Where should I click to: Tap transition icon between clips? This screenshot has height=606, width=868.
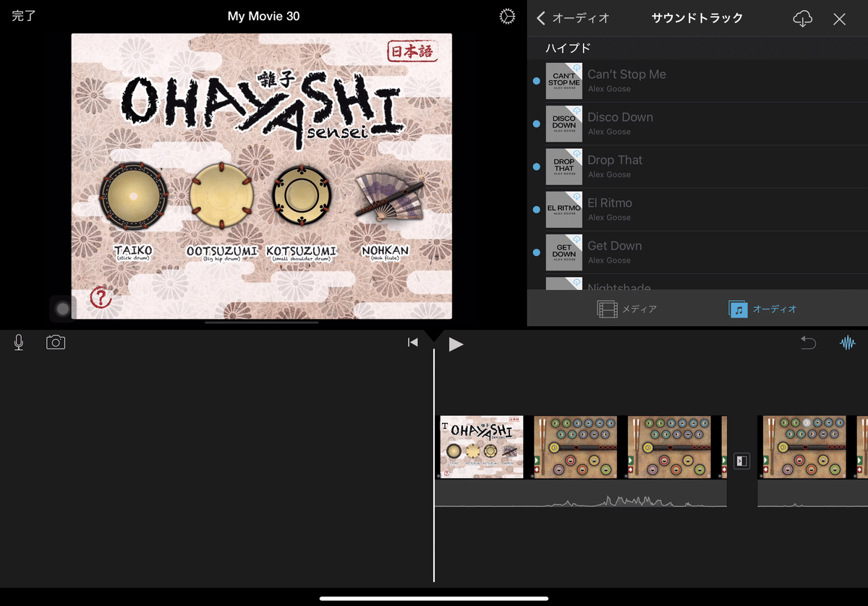point(741,461)
